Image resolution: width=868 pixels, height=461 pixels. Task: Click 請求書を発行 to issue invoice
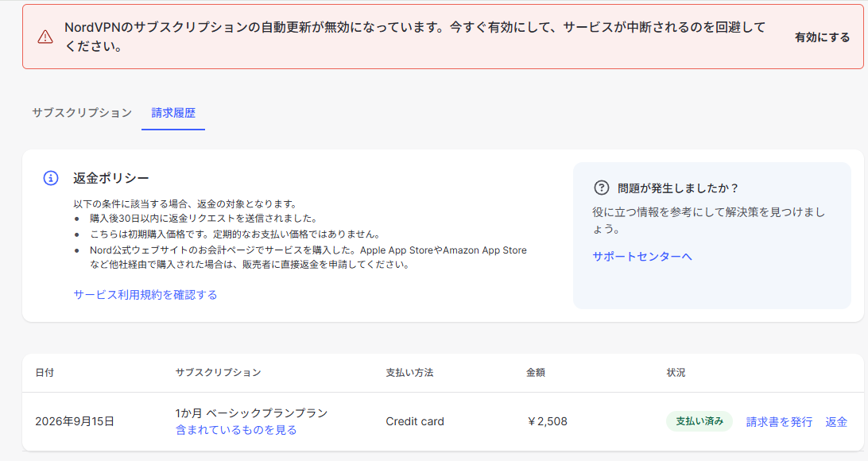click(779, 422)
